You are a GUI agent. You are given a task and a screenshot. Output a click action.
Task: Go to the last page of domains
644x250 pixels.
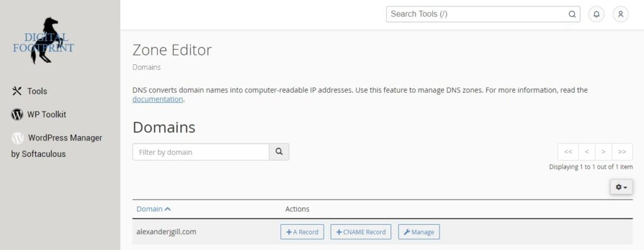(x=622, y=152)
